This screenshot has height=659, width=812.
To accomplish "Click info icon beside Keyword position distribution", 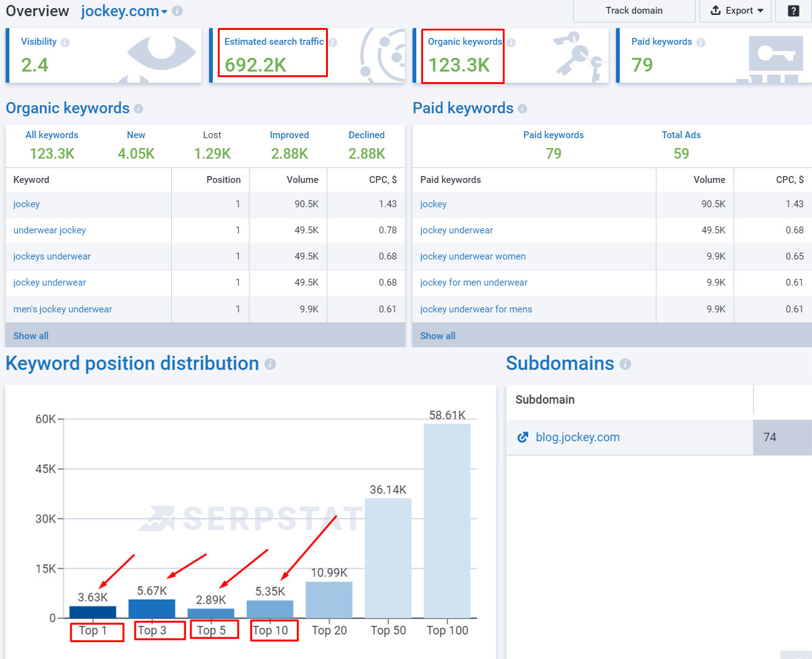I will coord(270,364).
